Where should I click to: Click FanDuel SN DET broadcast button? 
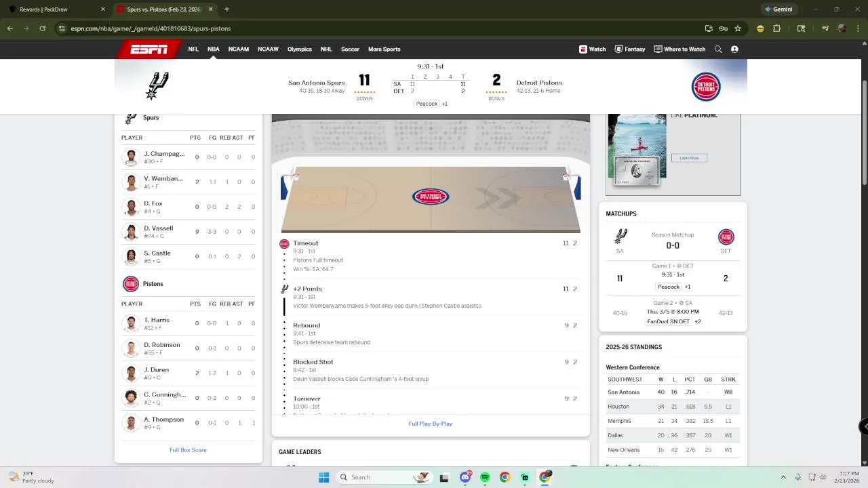669,321
